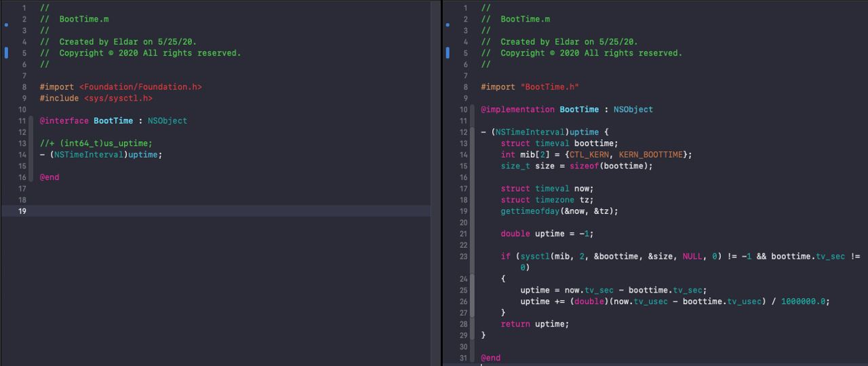Image resolution: width=868 pixels, height=366 pixels.
Task: Click the blue dot marker beside right editor line 2
Action: point(448,25)
